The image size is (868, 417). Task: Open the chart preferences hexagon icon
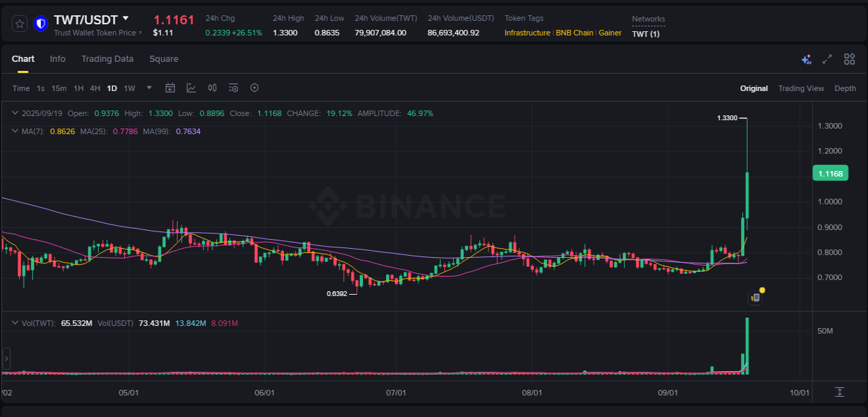pyautogui.click(x=254, y=88)
